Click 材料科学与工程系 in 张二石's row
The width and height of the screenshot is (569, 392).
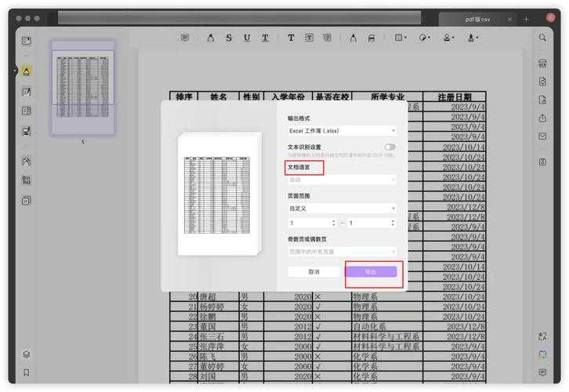click(386, 336)
